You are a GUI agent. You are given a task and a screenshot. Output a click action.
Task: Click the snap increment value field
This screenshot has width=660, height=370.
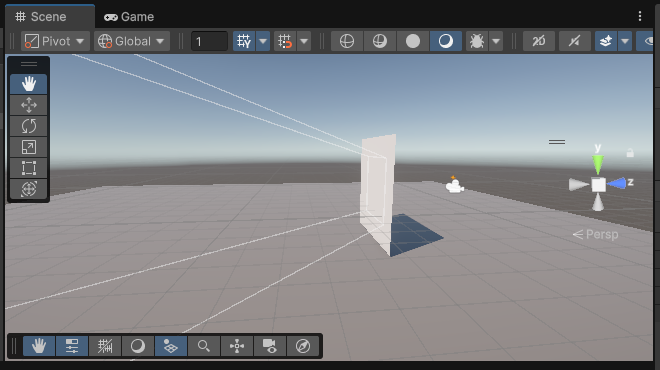(x=209, y=41)
